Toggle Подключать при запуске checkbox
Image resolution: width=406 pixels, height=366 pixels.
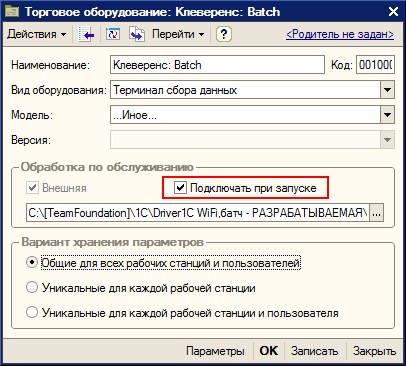(180, 188)
